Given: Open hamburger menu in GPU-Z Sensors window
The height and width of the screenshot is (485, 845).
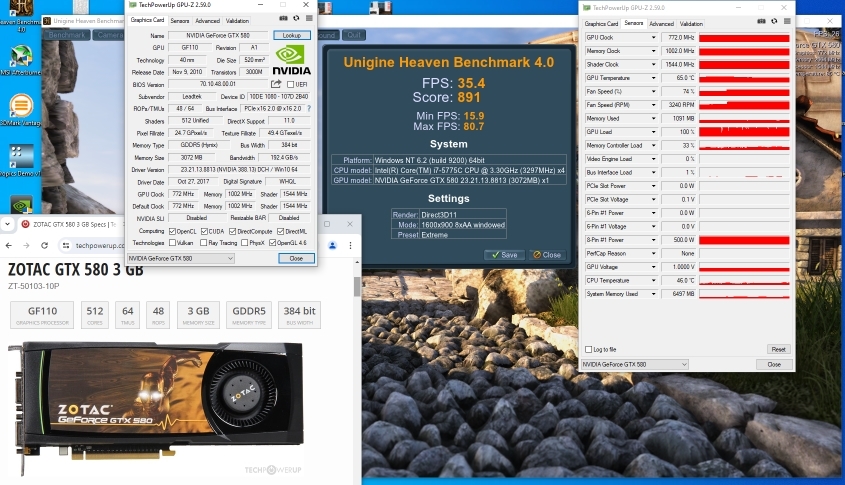Looking at the screenshot, I should 787,22.
